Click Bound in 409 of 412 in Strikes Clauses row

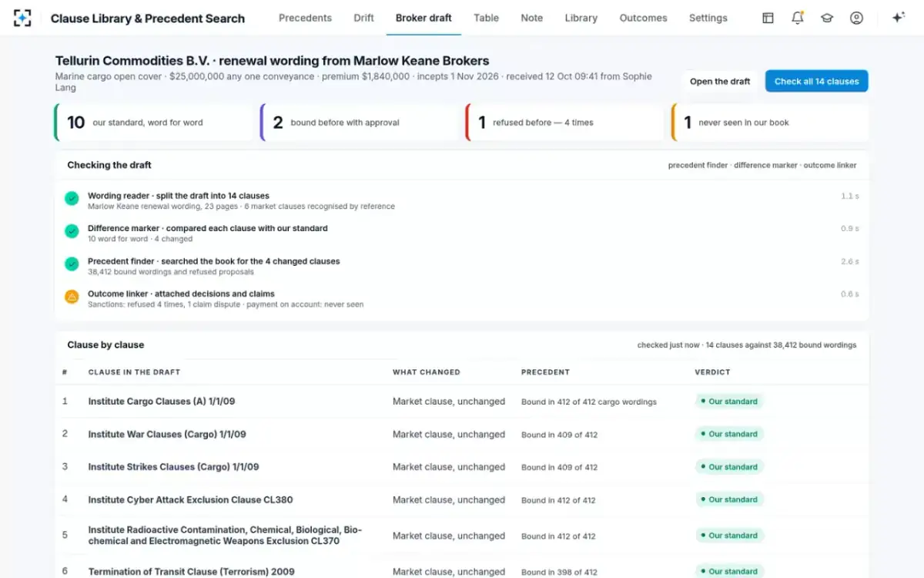click(x=559, y=468)
